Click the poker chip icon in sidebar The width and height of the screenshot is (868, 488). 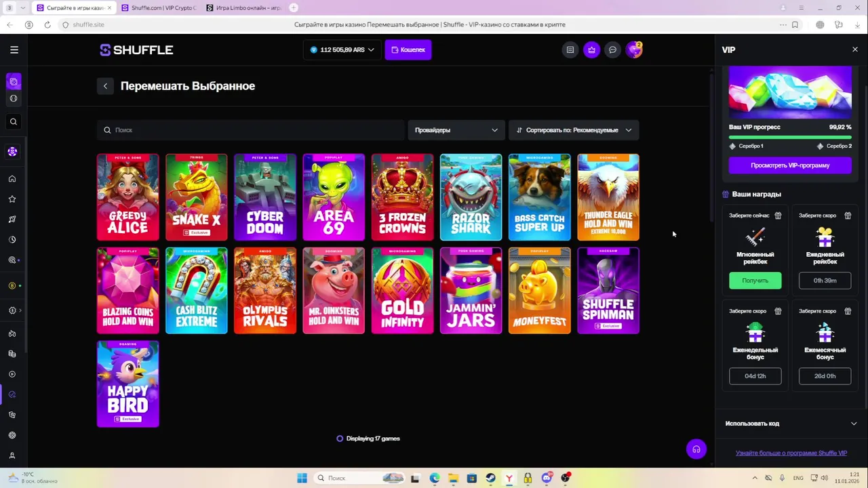[12, 152]
